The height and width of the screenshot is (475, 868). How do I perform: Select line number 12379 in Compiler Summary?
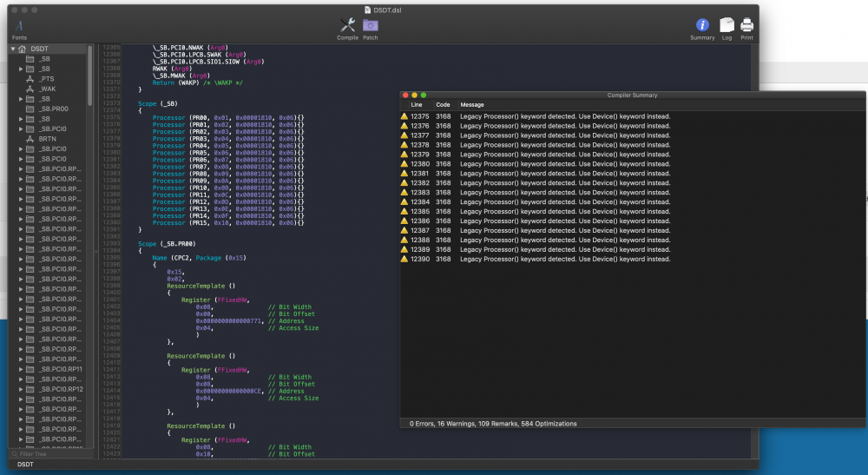419,155
